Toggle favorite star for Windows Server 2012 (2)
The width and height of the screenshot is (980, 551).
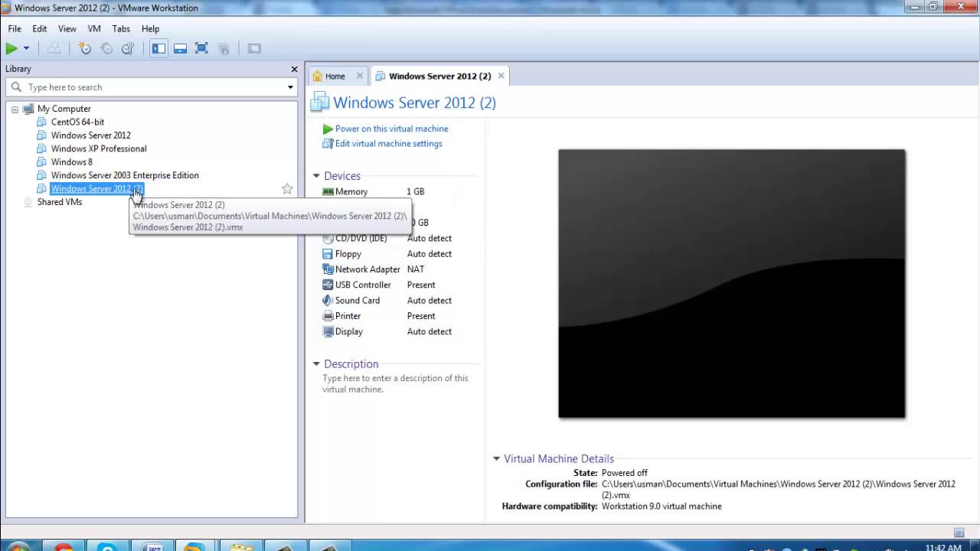click(x=287, y=189)
